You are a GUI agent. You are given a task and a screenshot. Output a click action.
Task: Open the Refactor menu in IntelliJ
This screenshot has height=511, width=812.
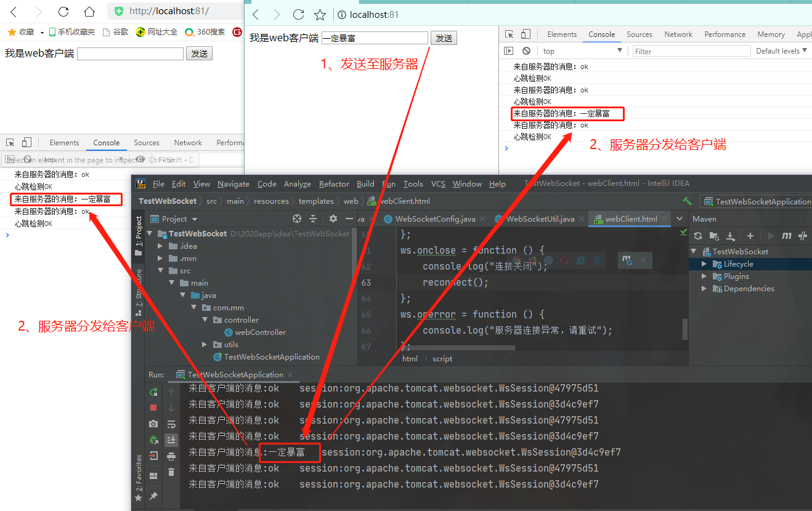tap(335, 183)
